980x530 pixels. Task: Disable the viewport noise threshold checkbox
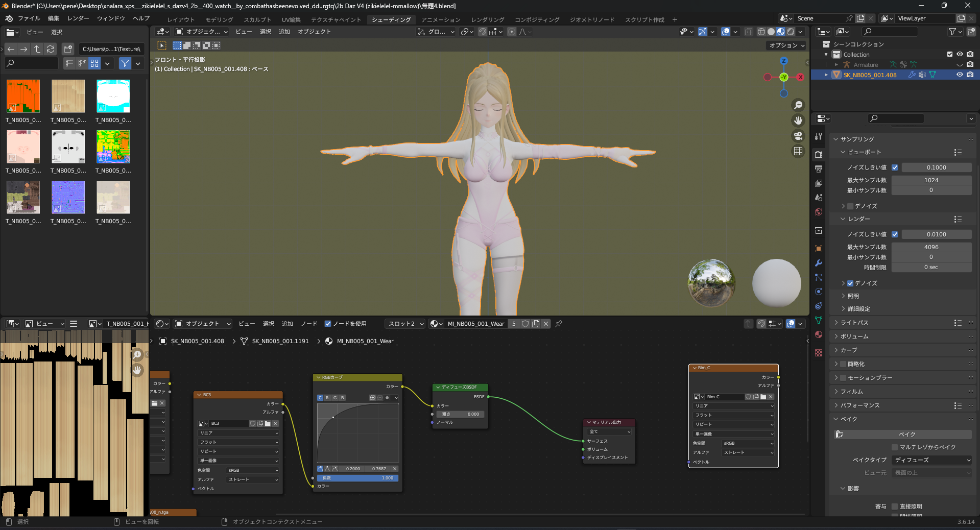click(895, 167)
